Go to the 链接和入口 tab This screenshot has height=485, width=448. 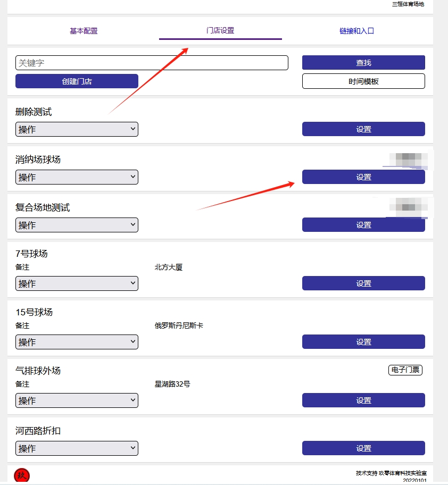point(356,31)
